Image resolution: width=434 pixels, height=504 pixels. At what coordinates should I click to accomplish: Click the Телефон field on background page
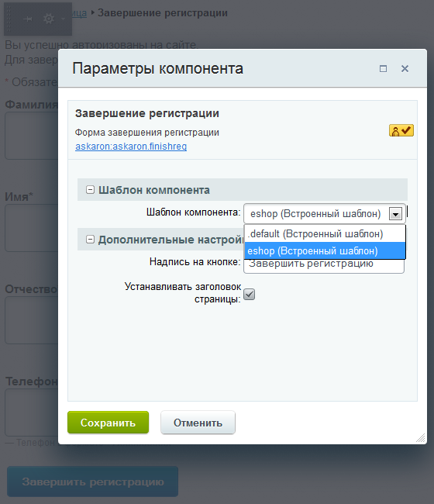(32, 413)
